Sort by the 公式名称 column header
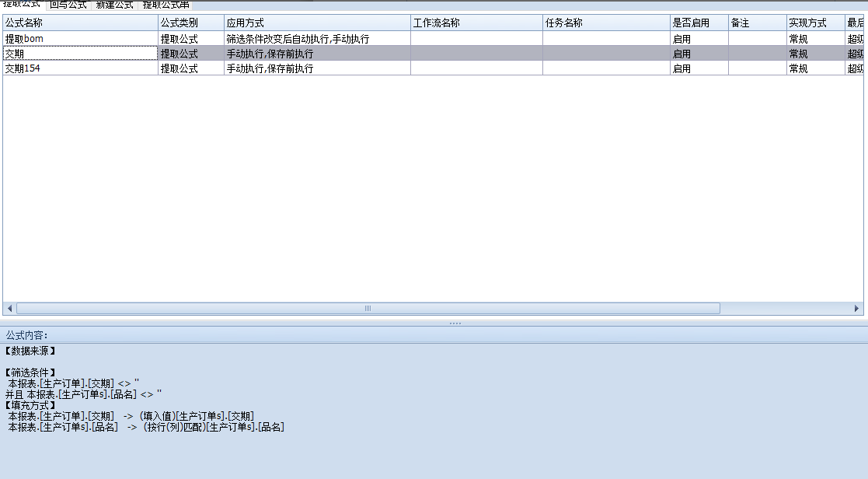868x479 pixels. (x=80, y=23)
